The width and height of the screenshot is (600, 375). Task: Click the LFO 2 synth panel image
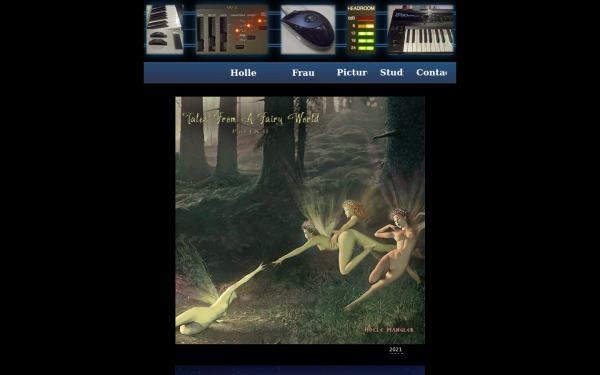(x=232, y=29)
